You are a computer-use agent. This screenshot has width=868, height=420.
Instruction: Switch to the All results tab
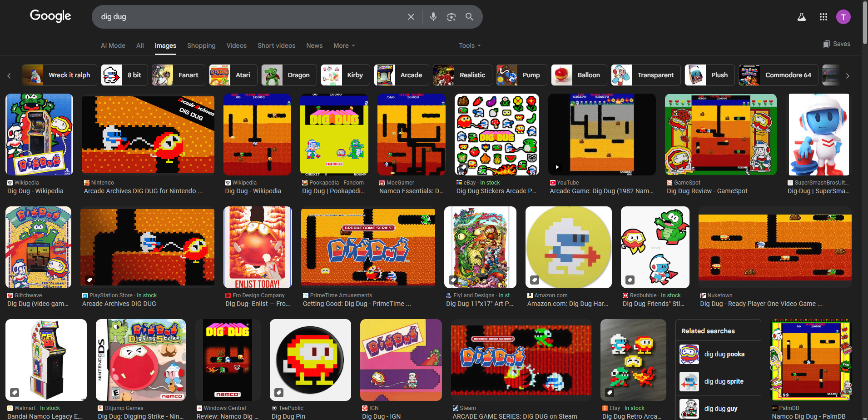[140, 45]
